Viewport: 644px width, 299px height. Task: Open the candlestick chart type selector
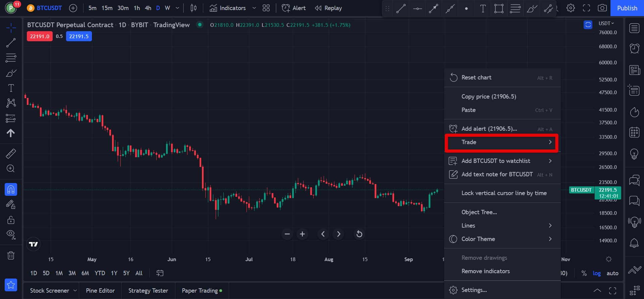tap(194, 8)
